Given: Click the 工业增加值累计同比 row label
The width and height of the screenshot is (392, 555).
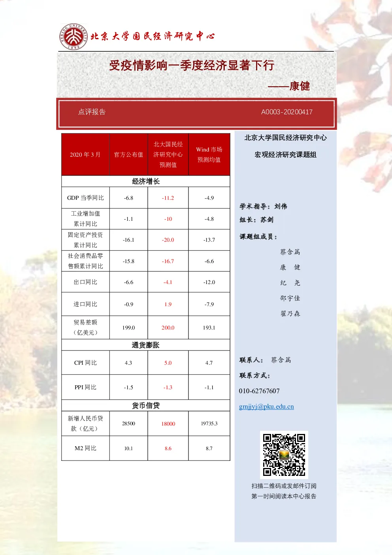Looking at the screenshot, I should pos(85,219).
